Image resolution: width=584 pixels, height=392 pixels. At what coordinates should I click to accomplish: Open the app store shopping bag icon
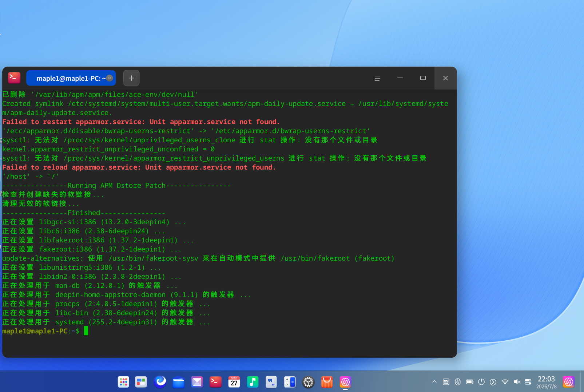(x=327, y=382)
